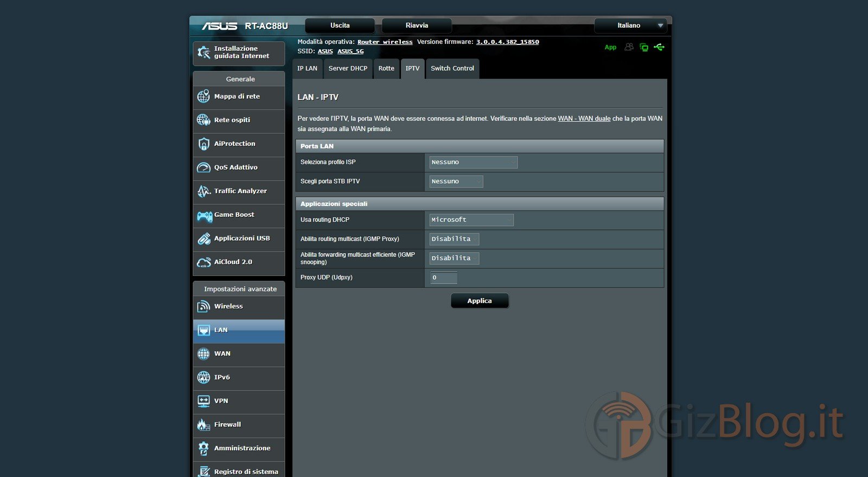Open the Usa routing DHCP dropdown
This screenshot has width=868, height=477.
point(471,220)
